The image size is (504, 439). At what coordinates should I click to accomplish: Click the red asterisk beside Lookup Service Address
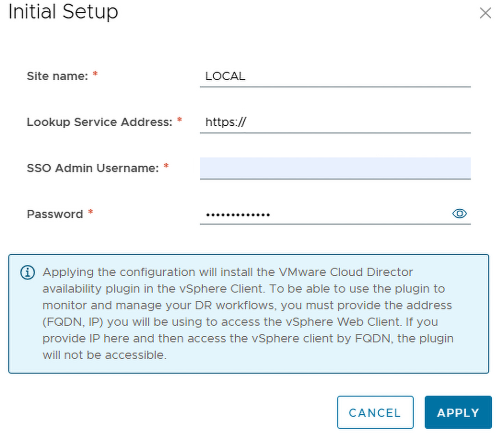click(179, 121)
